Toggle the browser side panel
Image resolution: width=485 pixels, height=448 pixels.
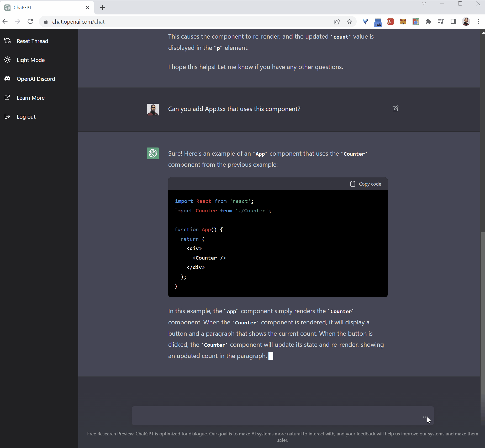tap(453, 22)
